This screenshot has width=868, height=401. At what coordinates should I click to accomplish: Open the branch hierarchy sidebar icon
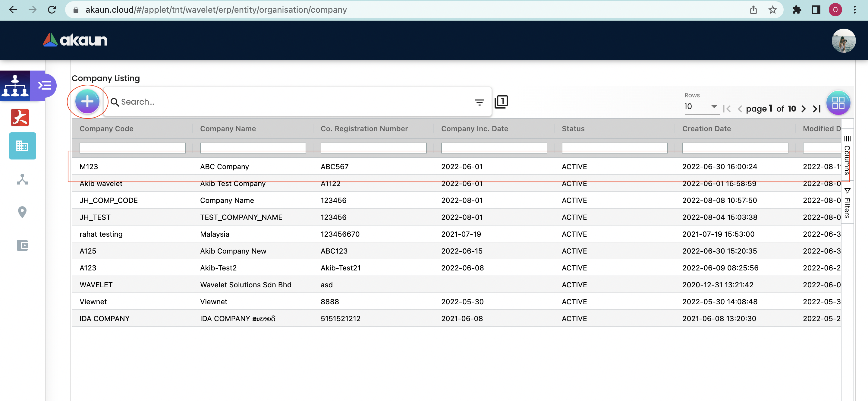[22, 179]
